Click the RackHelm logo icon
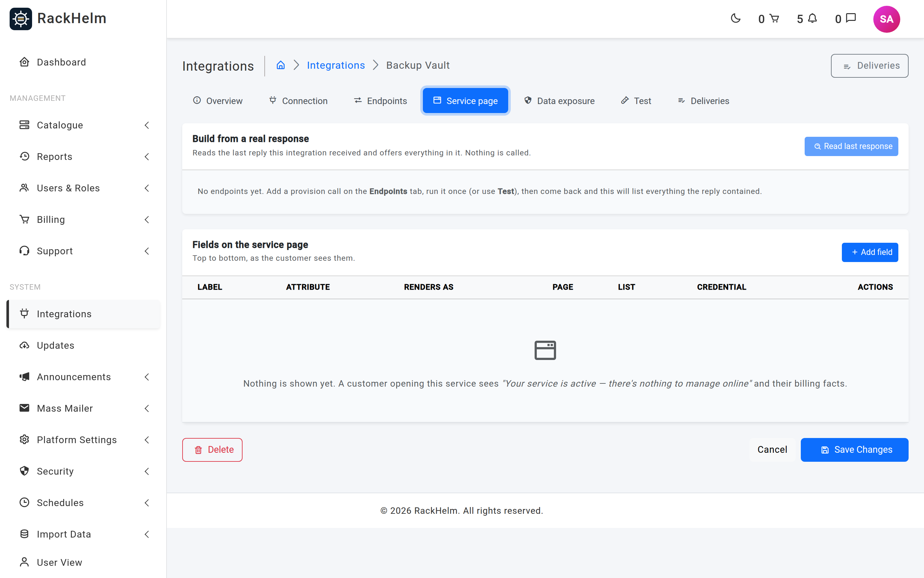 pyautogui.click(x=21, y=18)
